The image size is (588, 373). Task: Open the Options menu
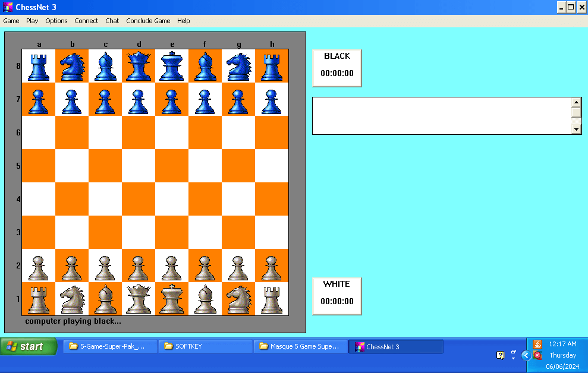[56, 21]
